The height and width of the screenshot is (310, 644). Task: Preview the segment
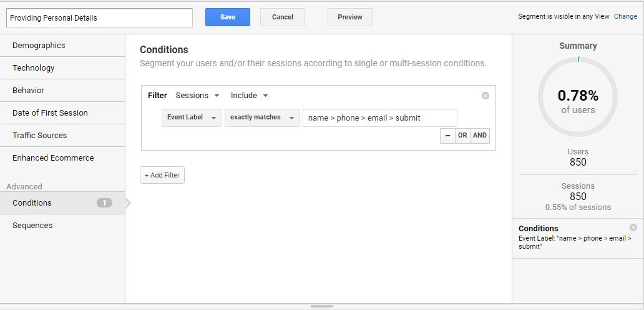click(x=350, y=17)
